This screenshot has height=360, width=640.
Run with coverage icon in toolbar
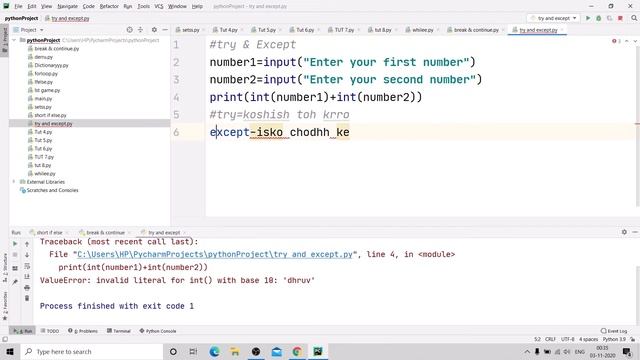click(x=609, y=18)
